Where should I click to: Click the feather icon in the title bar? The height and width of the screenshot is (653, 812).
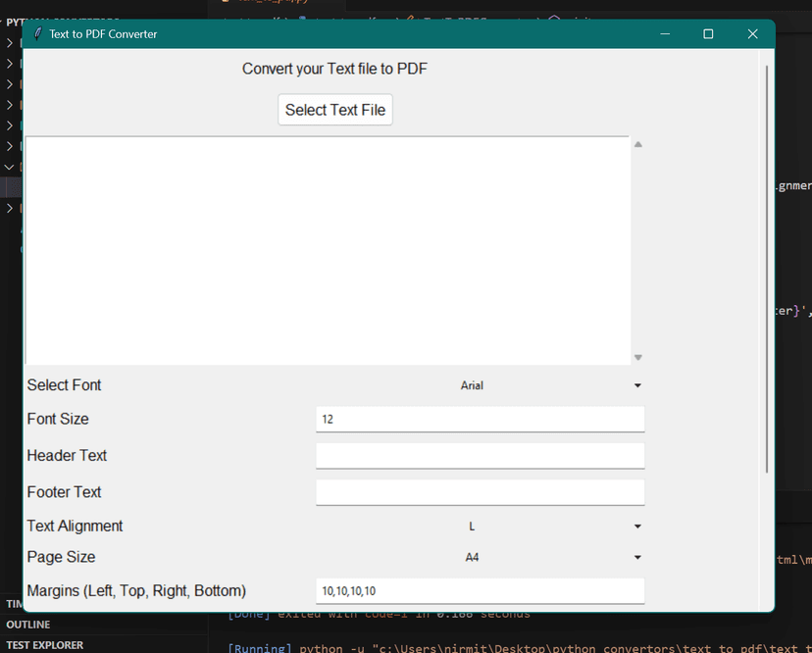pyautogui.click(x=37, y=34)
